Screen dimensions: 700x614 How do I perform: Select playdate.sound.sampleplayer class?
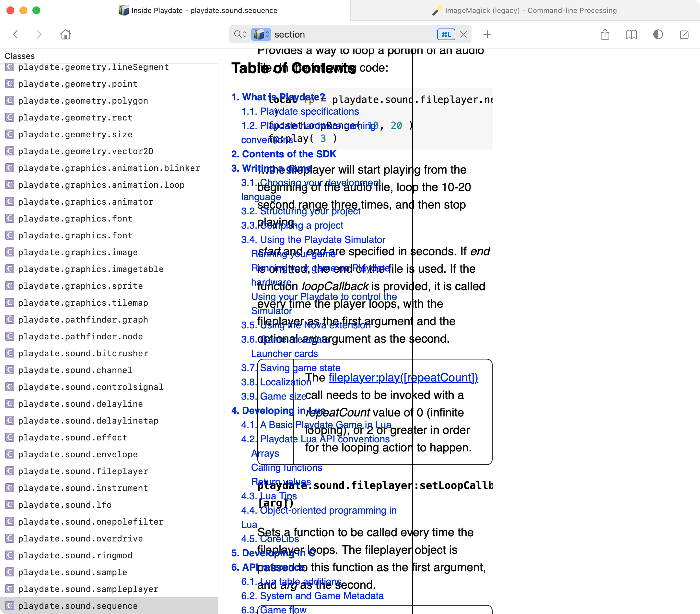point(109,589)
